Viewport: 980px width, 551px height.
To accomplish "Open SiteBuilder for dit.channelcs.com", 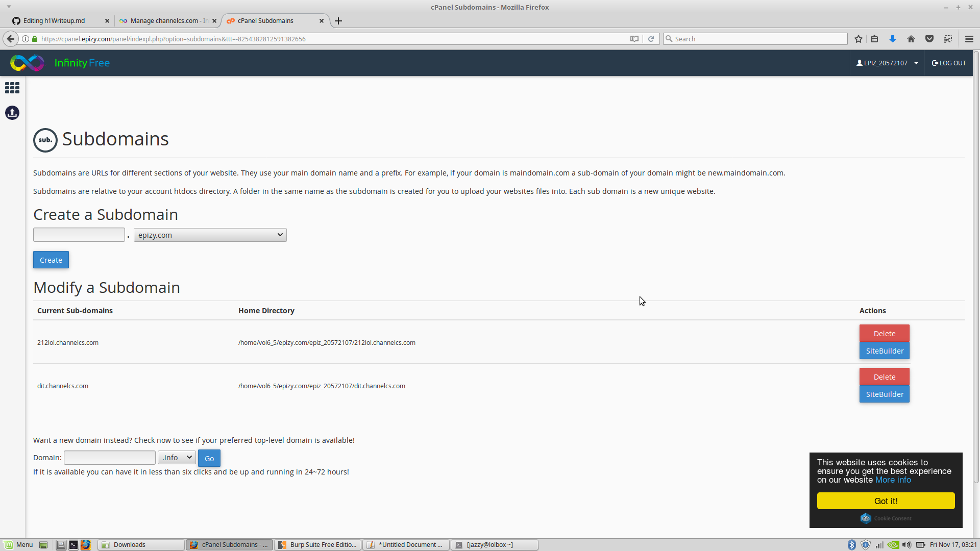I will tap(885, 394).
